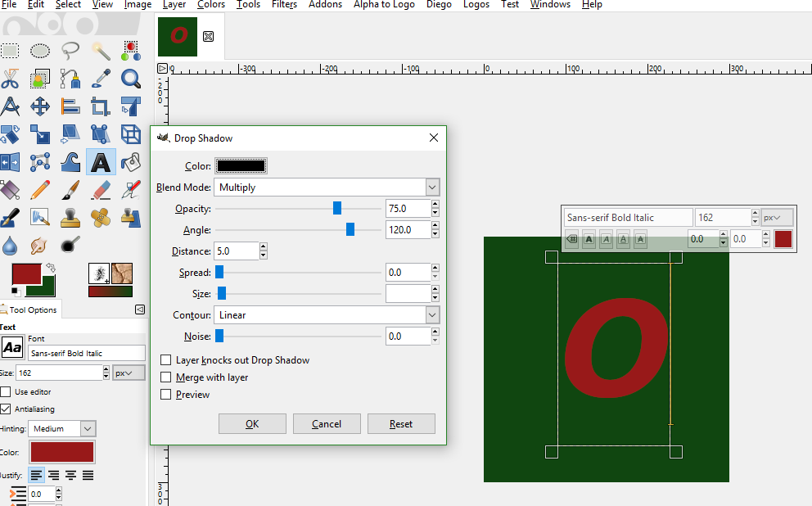This screenshot has height=506, width=812.
Task: Toggle the Preview checkbox
Action: 166,395
